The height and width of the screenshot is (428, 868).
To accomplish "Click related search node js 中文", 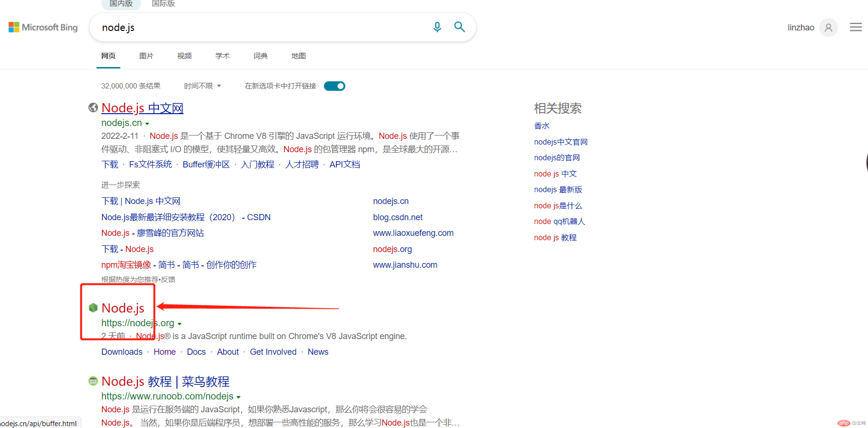I will click(555, 174).
